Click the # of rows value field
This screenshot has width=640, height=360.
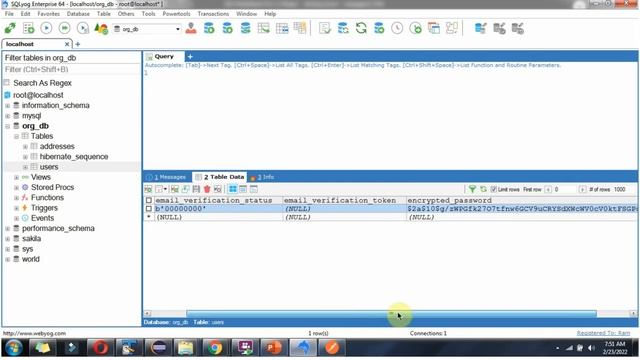624,189
